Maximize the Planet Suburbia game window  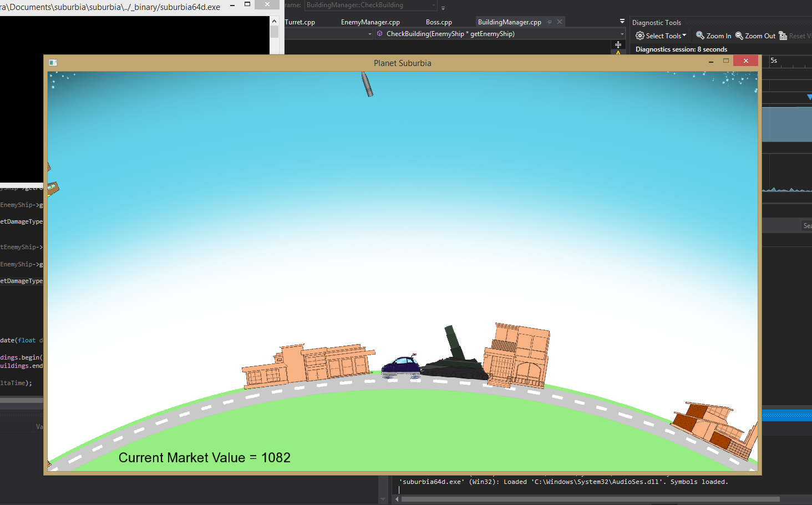[x=725, y=61]
